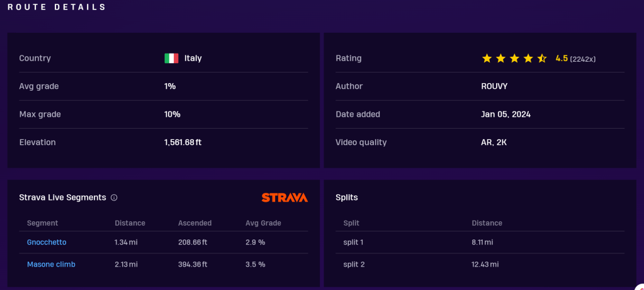The height and width of the screenshot is (290, 644).
Task: Click the Segment column header
Action: 43,223
